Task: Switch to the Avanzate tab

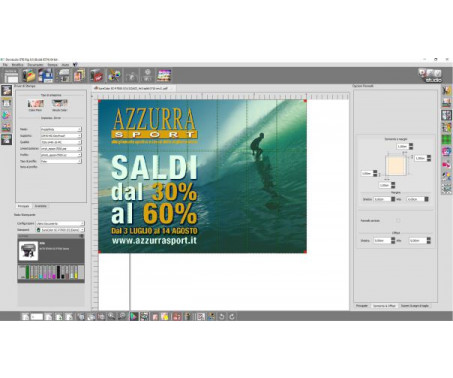Action: coord(41,206)
